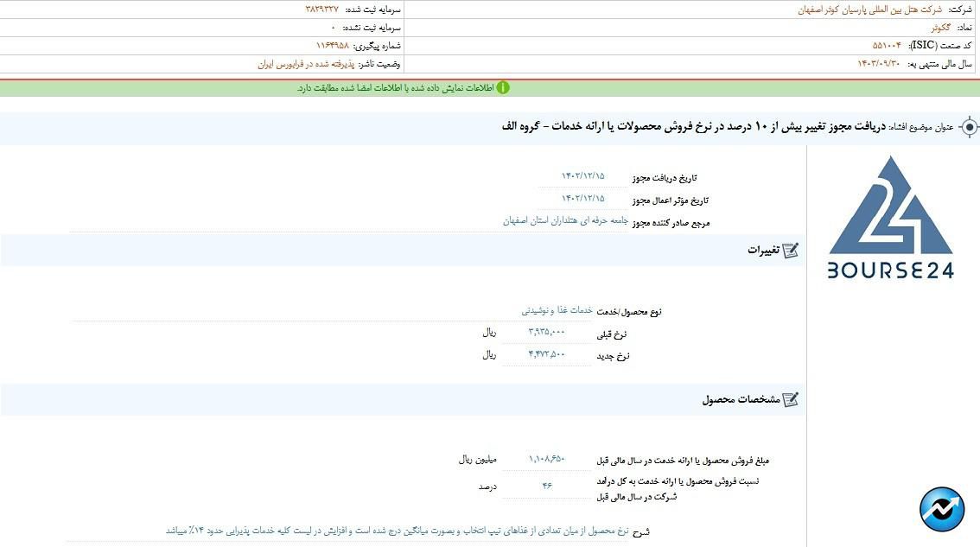Select publisher status پذیرفته شده در فرابورس ایران
The width and height of the screenshot is (980, 547).
(x=306, y=64)
